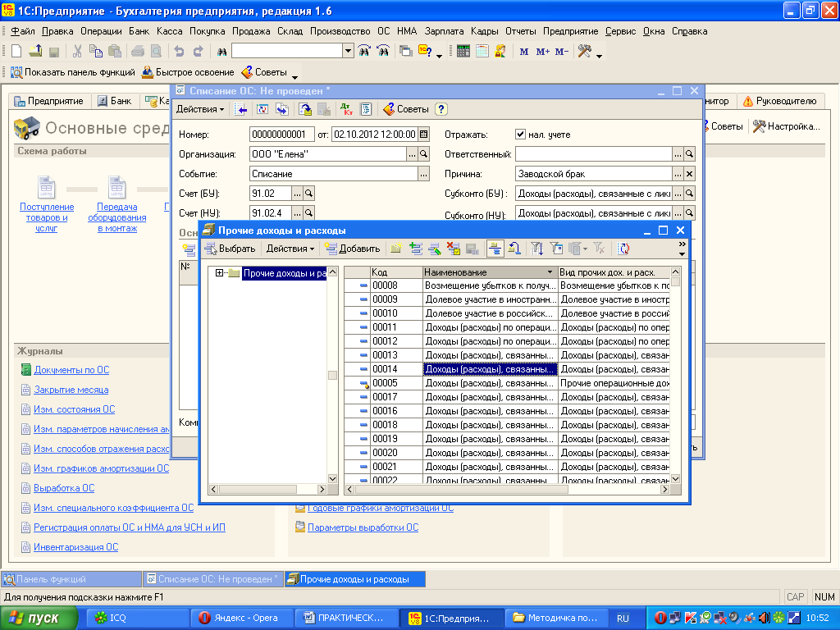Click the blue left-arrow icon in Списание ОС toolbar
This screenshot has width=840, height=630.
241,109
